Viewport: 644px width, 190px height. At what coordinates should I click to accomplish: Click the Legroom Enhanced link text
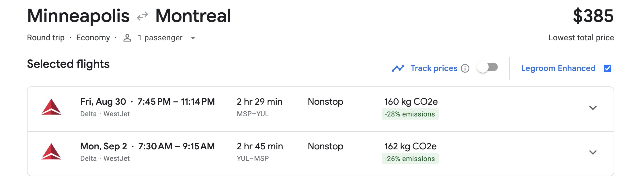559,68
